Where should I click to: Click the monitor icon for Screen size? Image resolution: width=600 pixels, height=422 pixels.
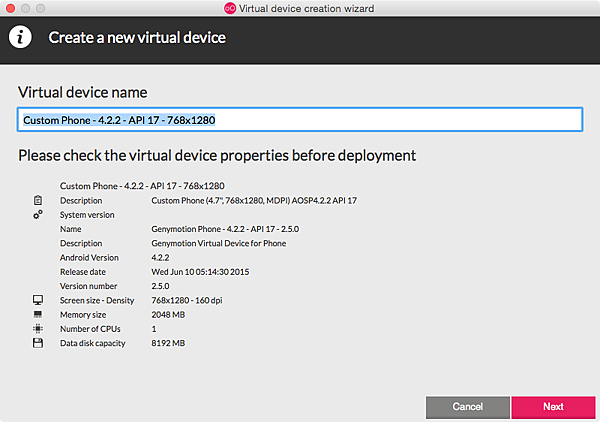[x=38, y=300]
